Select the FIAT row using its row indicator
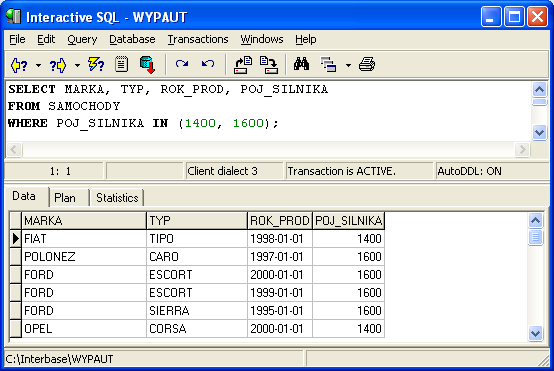The image size is (554, 371). (x=16, y=239)
